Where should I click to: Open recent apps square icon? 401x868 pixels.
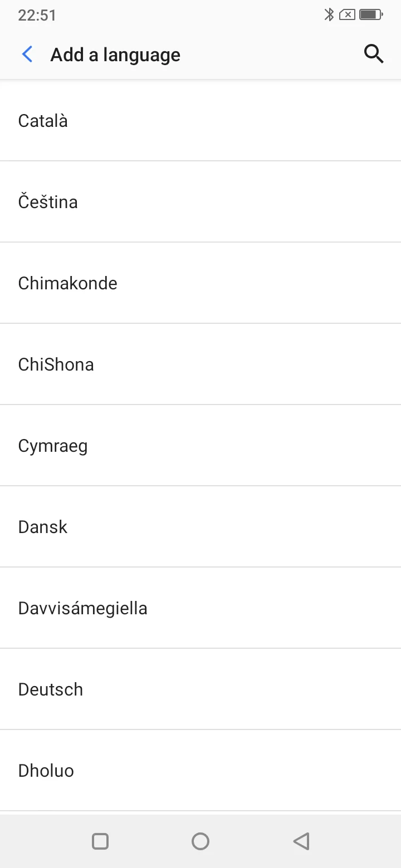click(100, 841)
